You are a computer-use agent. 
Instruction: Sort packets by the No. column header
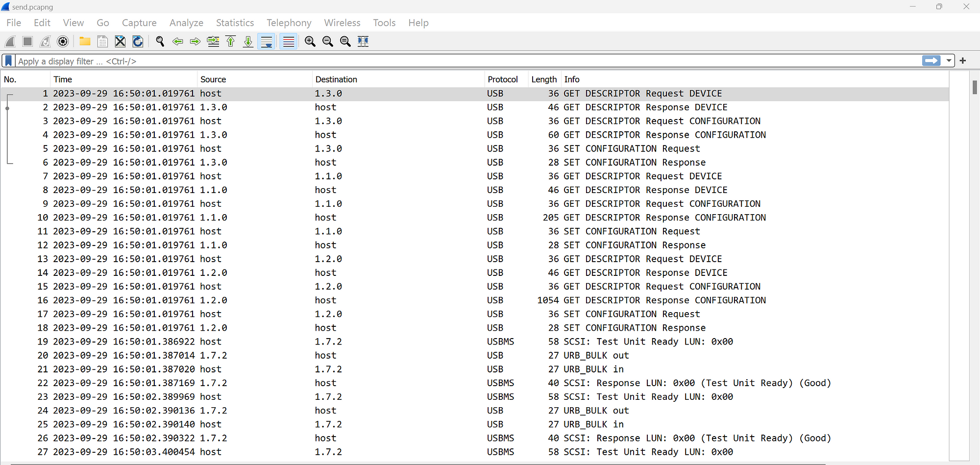click(25, 79)
